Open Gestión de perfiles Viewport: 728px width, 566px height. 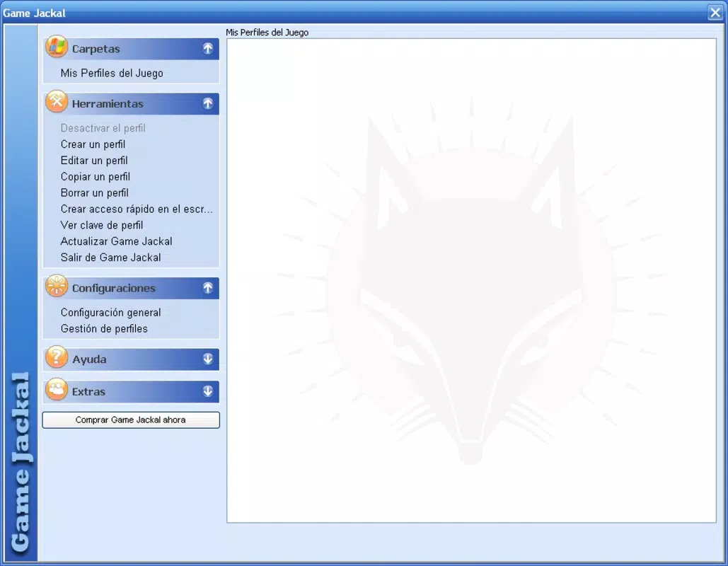[104, 329]
